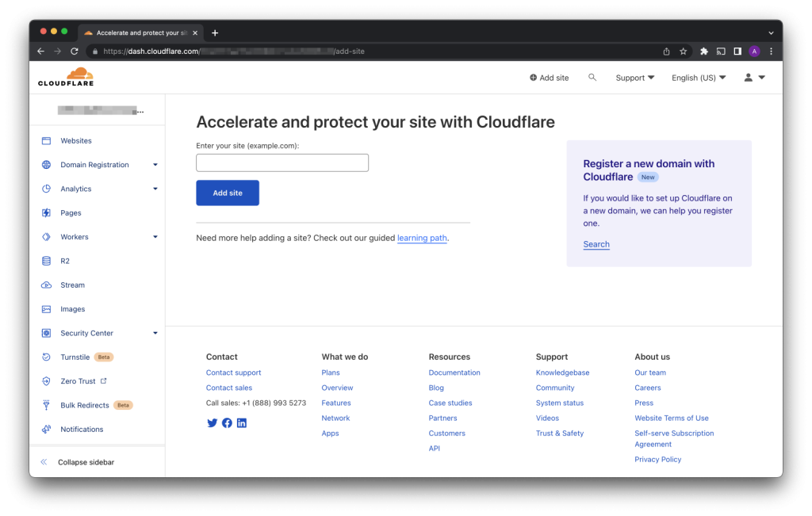Click the LinkedIn icon in footer

coord(242,423)
